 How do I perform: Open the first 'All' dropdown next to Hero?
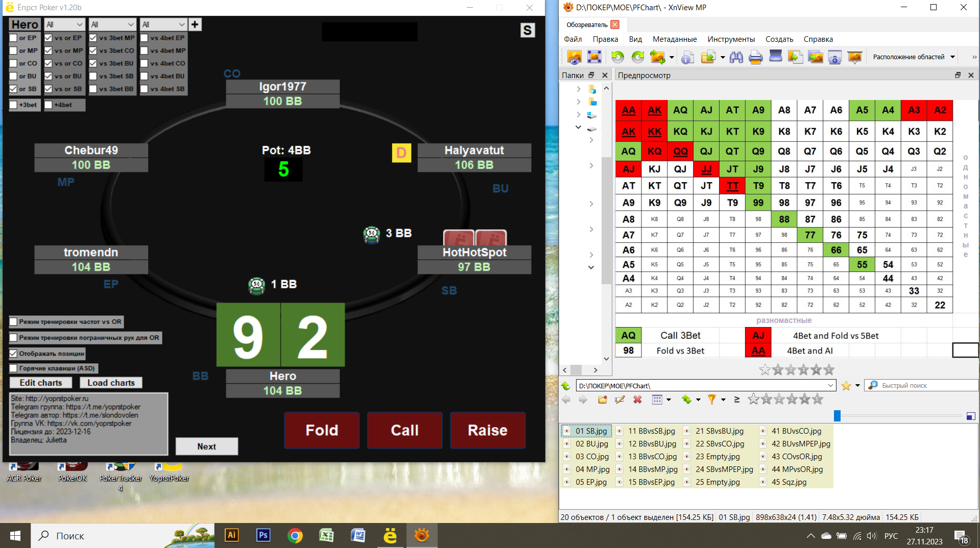(x=64, y=24)
